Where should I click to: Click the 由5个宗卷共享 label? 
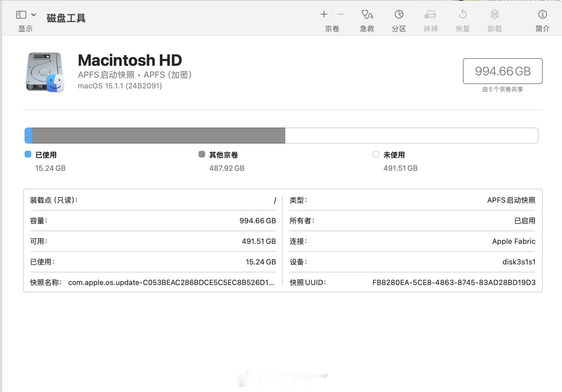click(x=502, y=89)
